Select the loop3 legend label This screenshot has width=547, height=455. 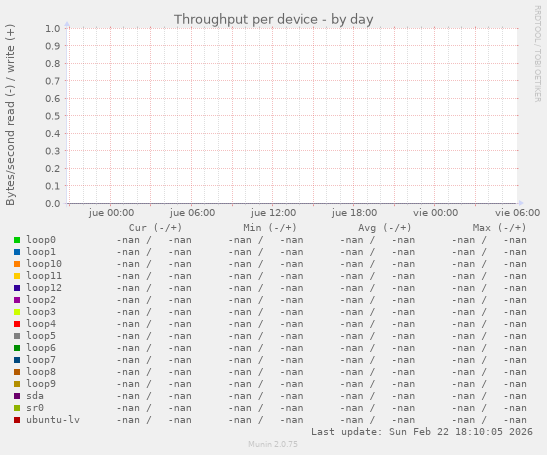41,312
